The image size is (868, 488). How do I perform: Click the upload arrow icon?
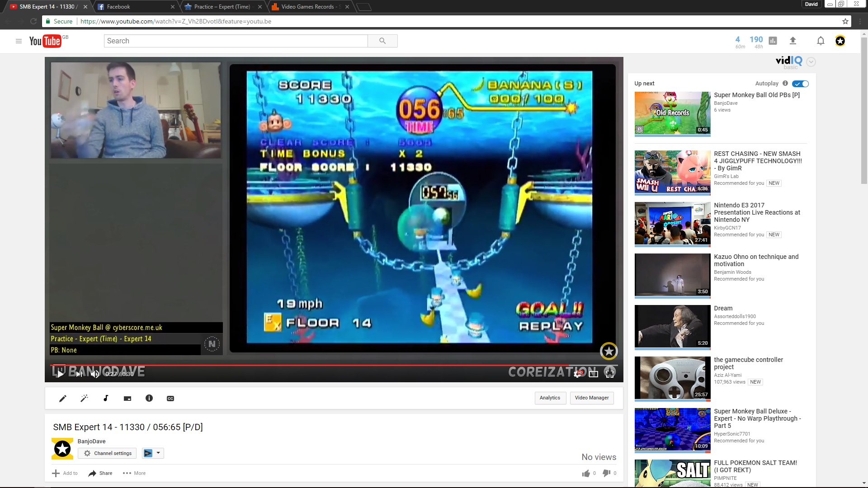pyautogui.click(x=793, y=41)
